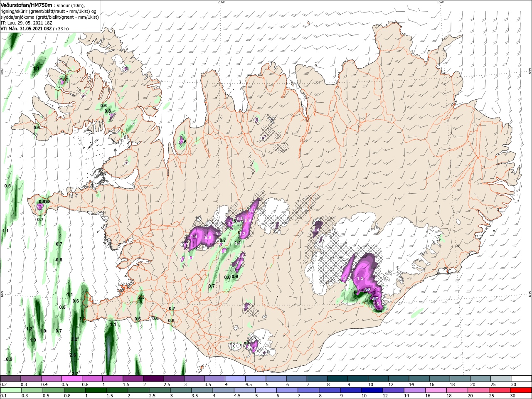Pick the bright pink 0.5–0.8 snow swatch

point(71,379)
